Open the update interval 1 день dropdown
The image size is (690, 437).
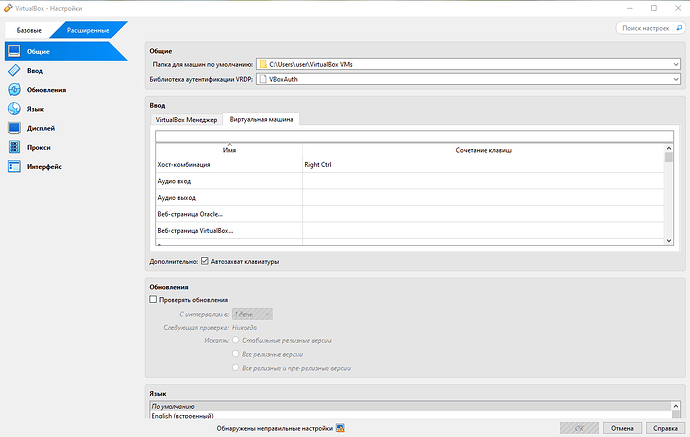click(x=252, y=314)
